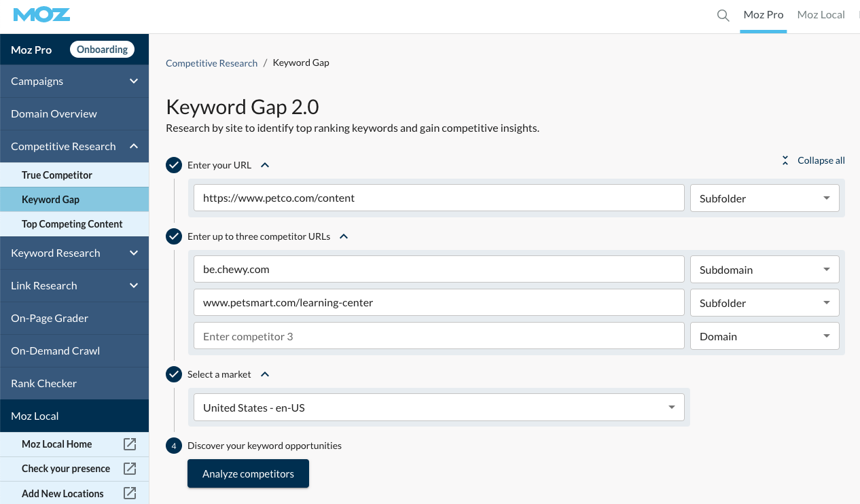Open the Subfolder dropdown for your URL
860x504 pixels.
pos(764,198)
